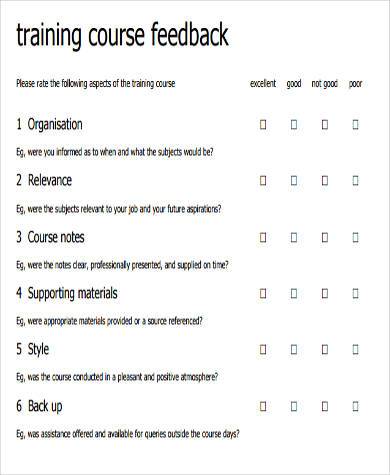Mark poor for Style
Viewport: 390px width, 475px height.
coord(355,350)
